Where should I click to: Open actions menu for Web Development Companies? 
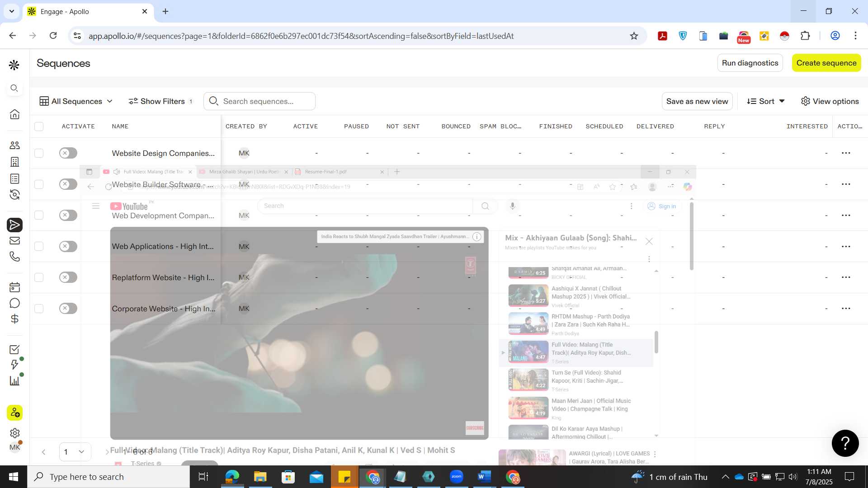846,215
